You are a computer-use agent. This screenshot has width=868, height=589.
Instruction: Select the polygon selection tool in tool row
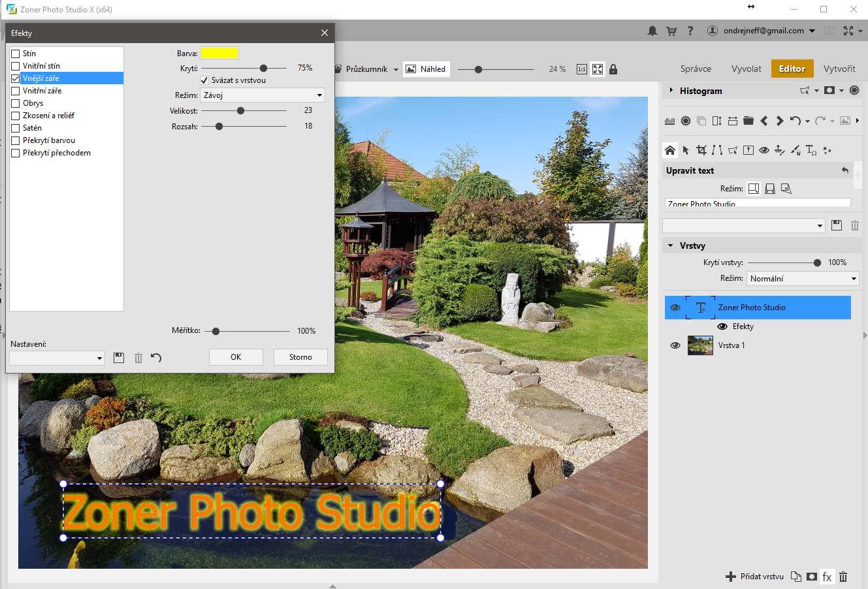click(x=733, y=150)
